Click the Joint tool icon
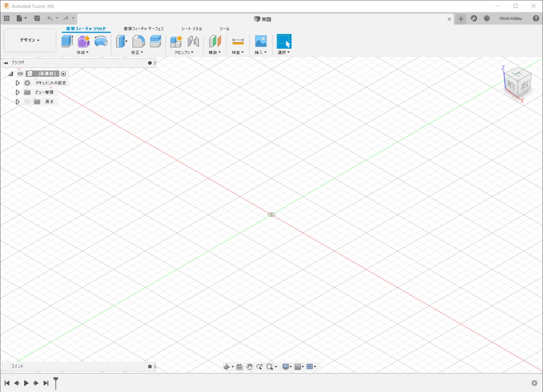 (x=193, y=41)
